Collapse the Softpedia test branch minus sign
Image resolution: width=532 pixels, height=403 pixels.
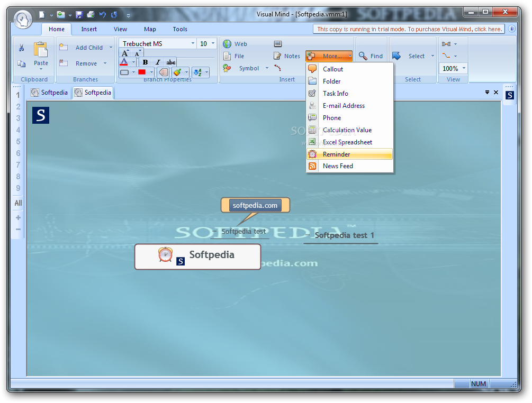214,232
